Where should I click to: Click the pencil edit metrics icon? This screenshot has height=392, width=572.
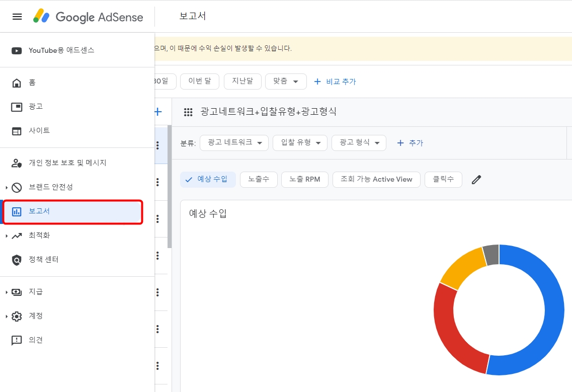[x=476, y=180]
